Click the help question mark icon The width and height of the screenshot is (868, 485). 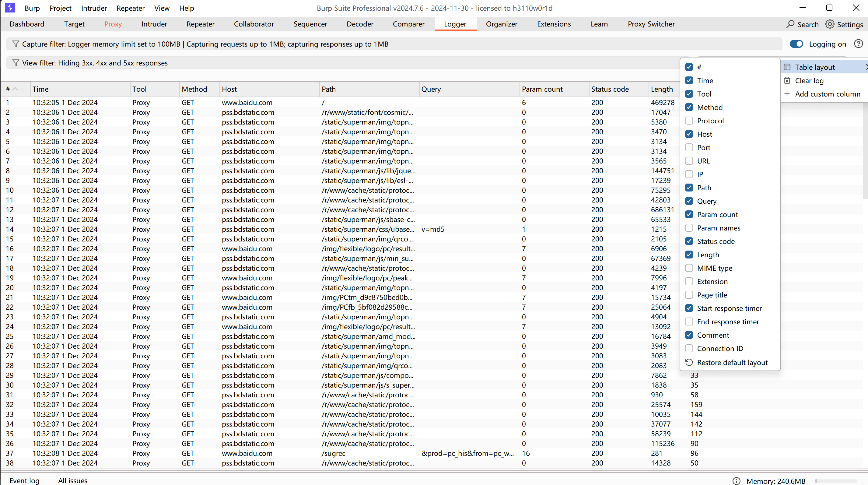(x=858, y=44)
